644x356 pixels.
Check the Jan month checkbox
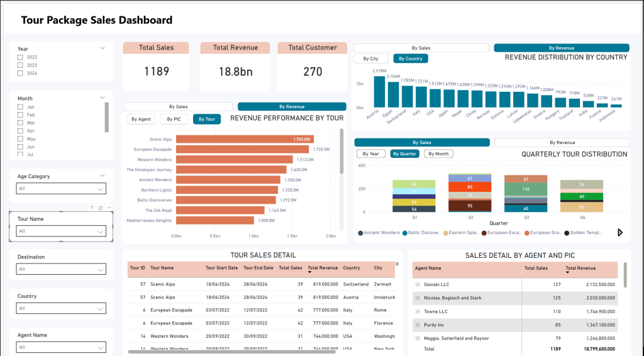(x=20, y=107)
